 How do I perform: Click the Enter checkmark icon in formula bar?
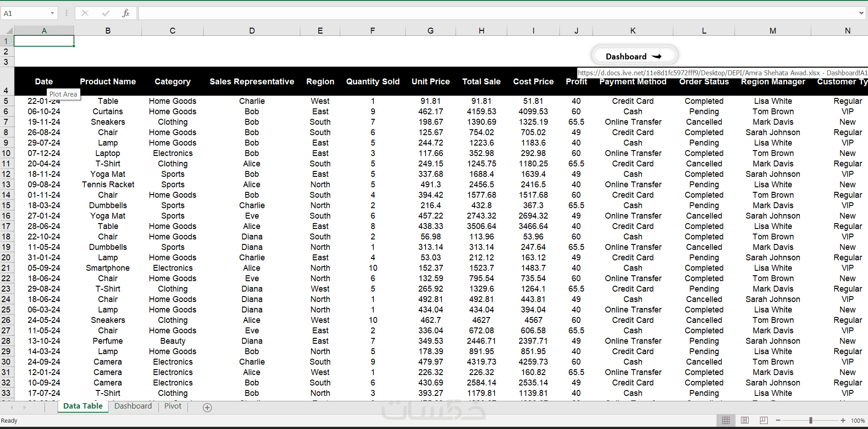pos(106,13)
